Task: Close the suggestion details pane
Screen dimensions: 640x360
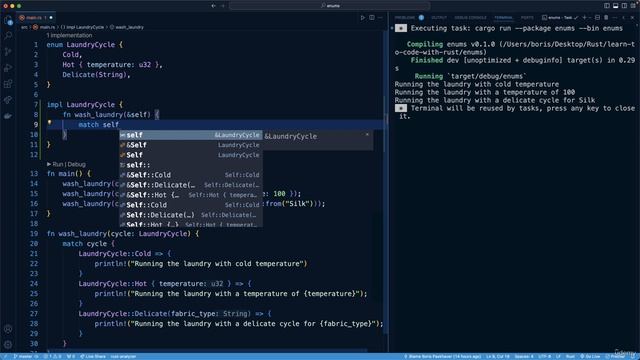Action: point(367,134)
